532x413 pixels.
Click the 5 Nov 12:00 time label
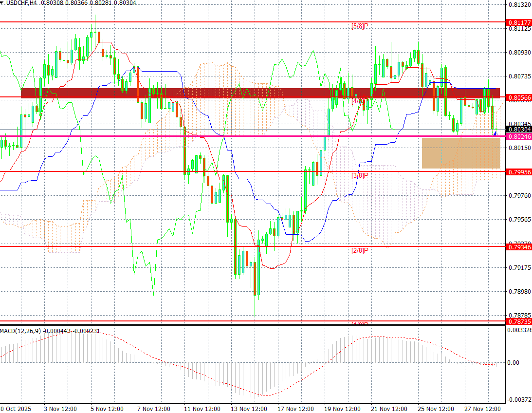(x=107, y=409)
